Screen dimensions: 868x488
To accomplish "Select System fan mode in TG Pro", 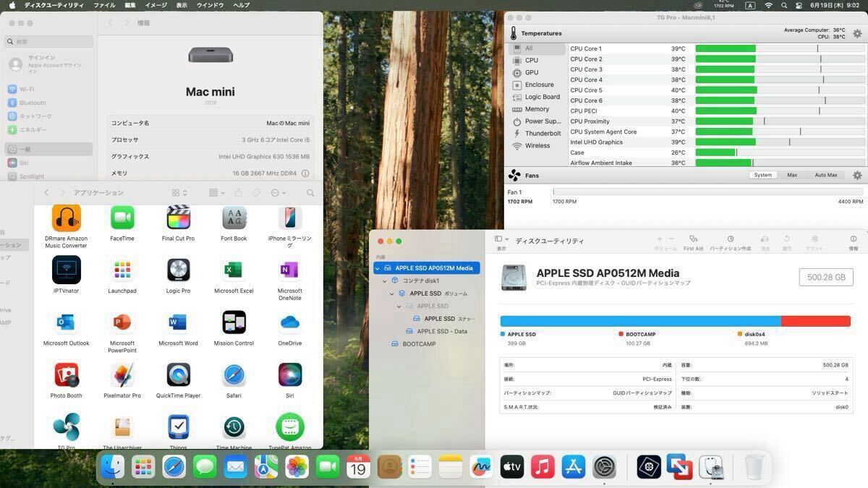I will (x=763, y=175).
